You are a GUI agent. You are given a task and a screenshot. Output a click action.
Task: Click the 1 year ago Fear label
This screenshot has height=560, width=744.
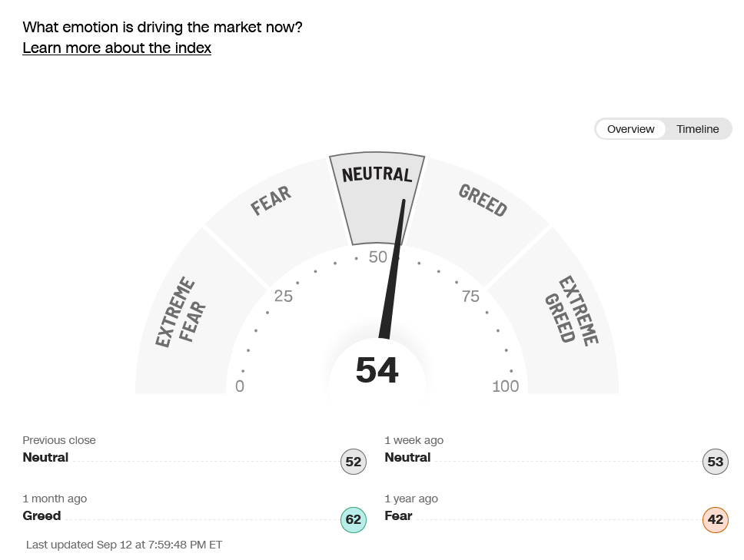coord(398,515)
